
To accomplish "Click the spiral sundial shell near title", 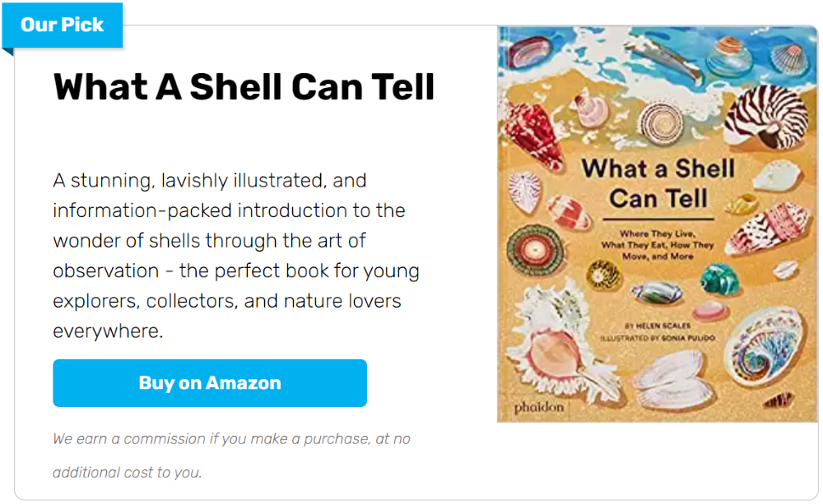I will tap(662, 123).
